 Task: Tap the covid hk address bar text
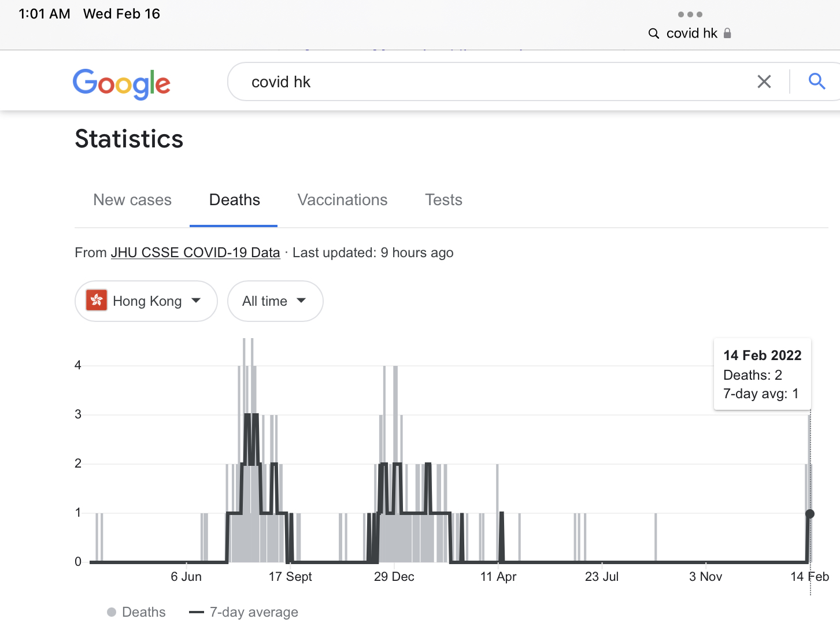[691, 34]
